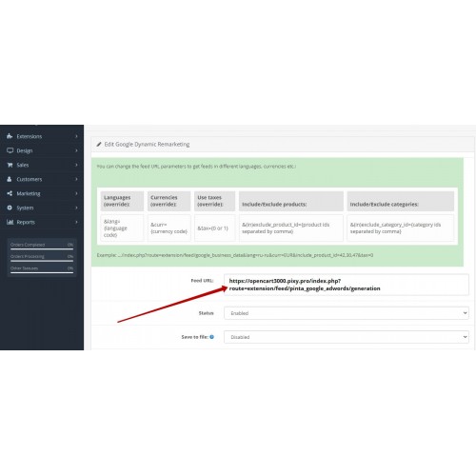This screenshot has height=476, width=476.
Task: Click the pencil icon beside Edit Google Dynamic Remarketing
Action: point(99,144)
